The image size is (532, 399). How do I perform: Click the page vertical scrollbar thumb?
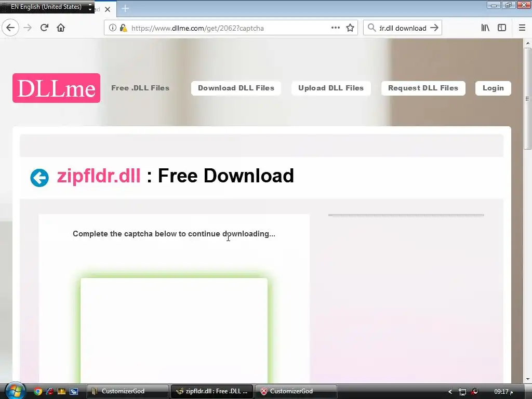527,98
